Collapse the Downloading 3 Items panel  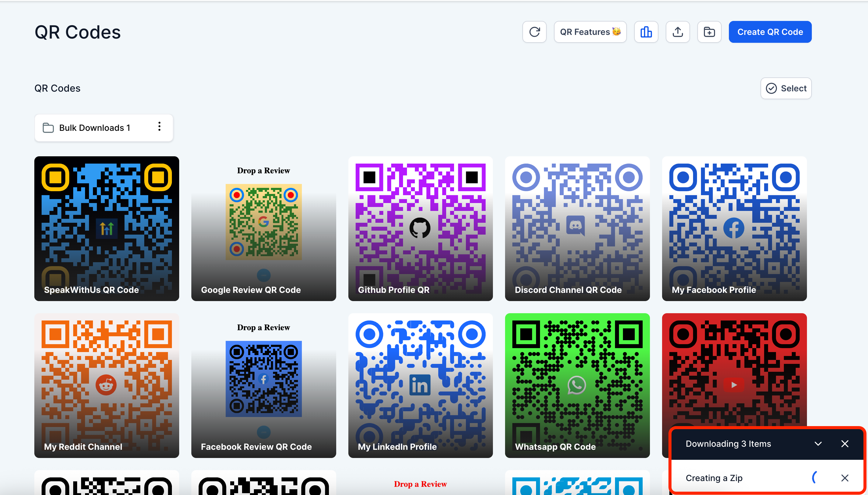tap(818, 444)
